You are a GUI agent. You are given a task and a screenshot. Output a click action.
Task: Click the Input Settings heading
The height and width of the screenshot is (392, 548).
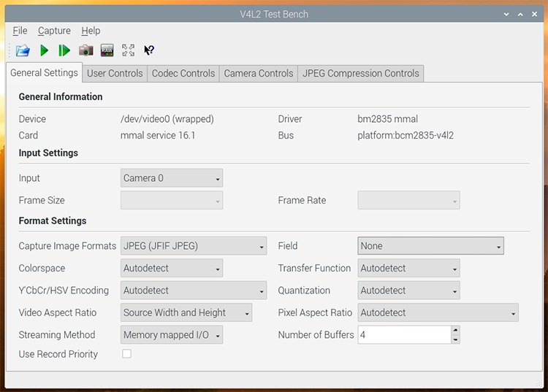[48, 153]
